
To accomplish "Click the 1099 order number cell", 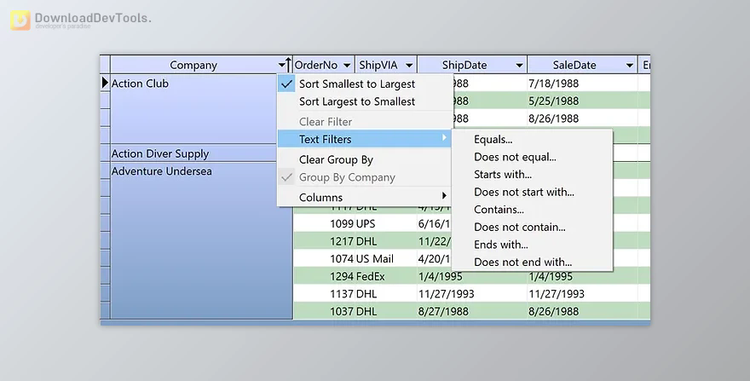I will (x=324, y=224).
